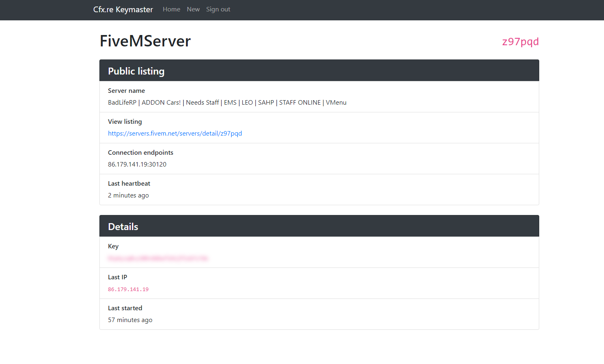Click the FiveMServer page title
The image size is (604, 364).
[x=145, y=41]
